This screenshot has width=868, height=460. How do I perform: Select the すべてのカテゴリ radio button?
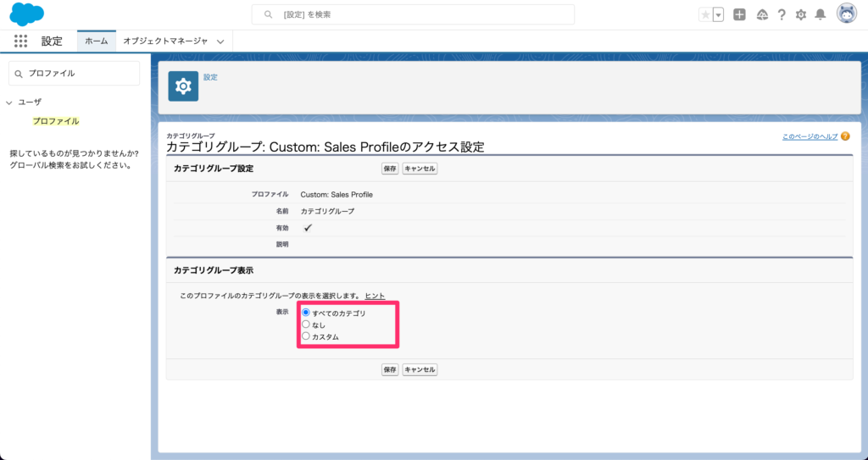point(305,313)
